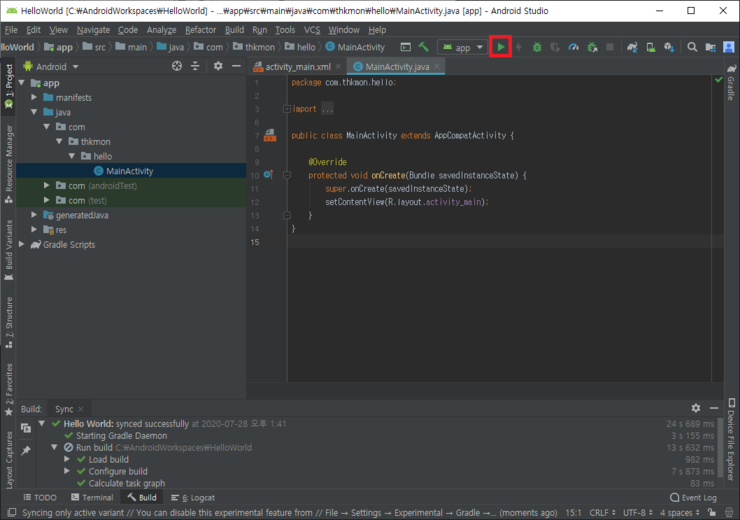
Task: Expand the Gradle Scripts node
Action: pos(23,245)
